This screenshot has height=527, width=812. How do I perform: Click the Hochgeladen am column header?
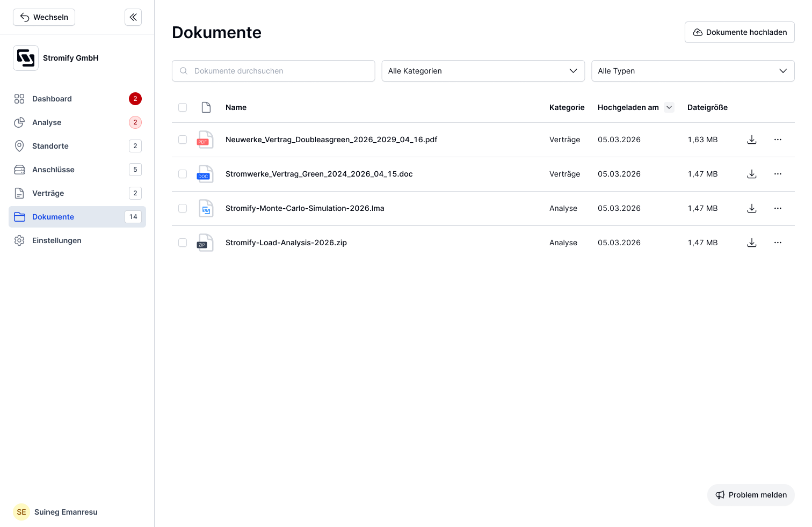(x=628, y=107)
